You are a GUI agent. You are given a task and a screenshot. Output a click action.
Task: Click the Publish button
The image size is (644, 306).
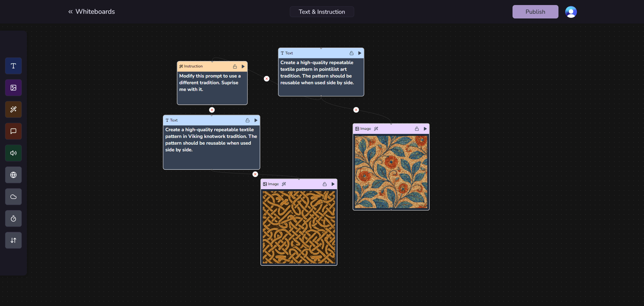(535, 12)
